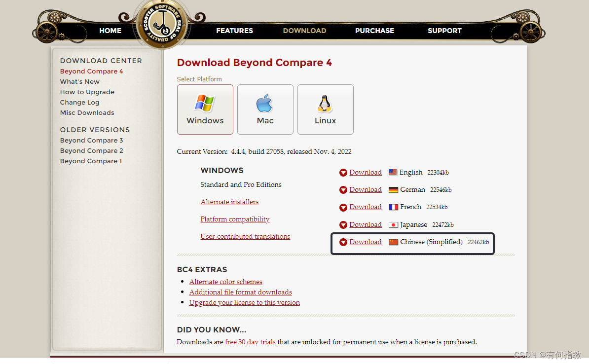Download the Chinese (Simplified) installer
The image size is (589, 364).
tap(365, 242)
